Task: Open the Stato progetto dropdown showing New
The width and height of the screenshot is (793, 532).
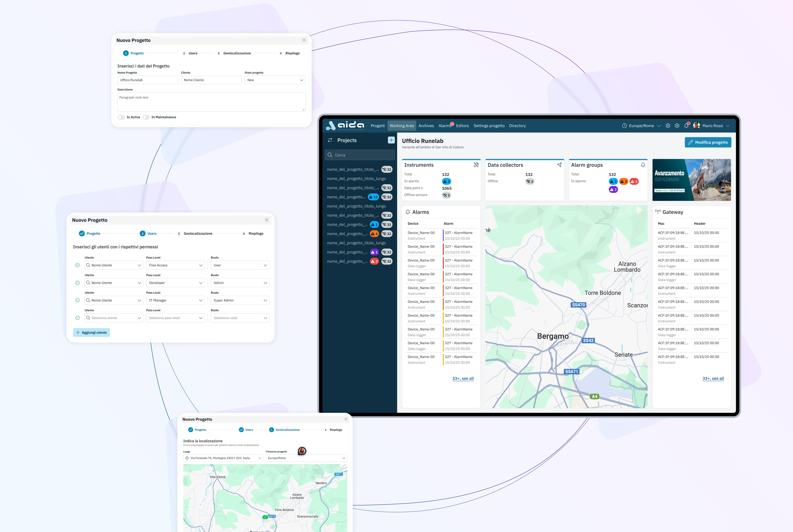Action: [275, 80]
